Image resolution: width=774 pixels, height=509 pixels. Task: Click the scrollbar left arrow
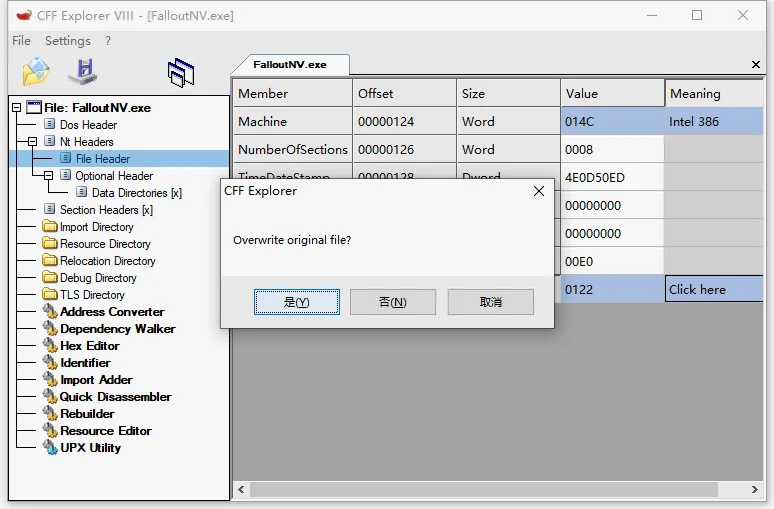click(241, 489)
